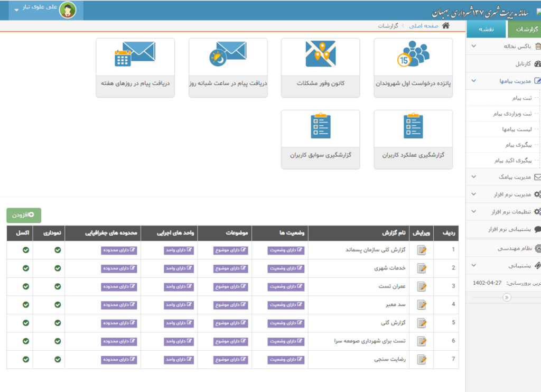Toggle نموداری checkmark for سد معبر report
Viewport: 541px width, 392px height.
point(57,305)
